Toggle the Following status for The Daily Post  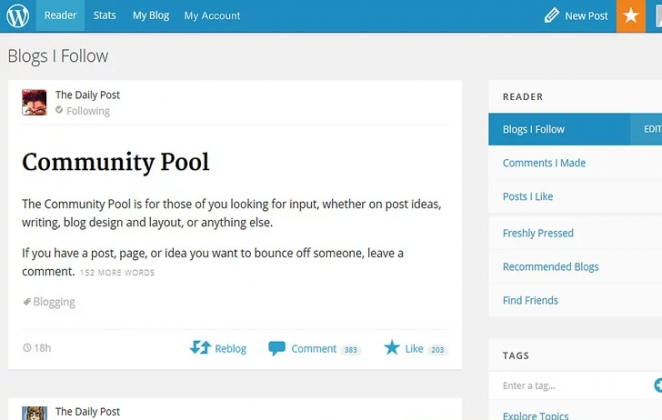[x=83, y=111]
